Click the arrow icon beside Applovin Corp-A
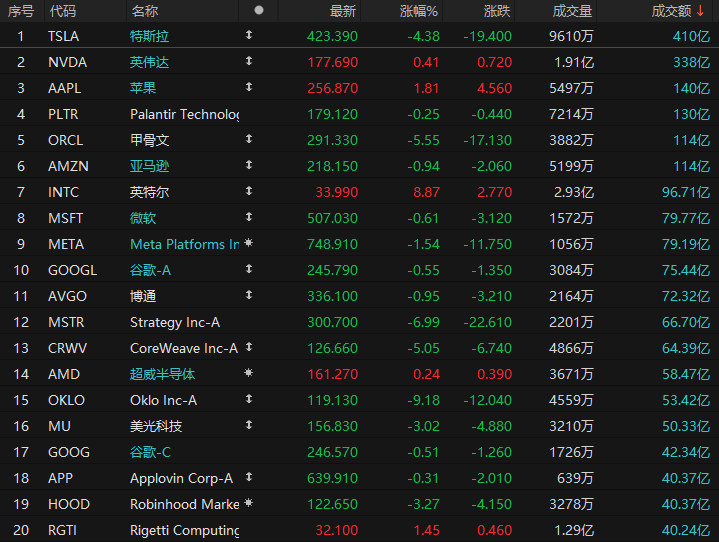The height and width of the screenshot is (542, 719). [x=249, y=477]
